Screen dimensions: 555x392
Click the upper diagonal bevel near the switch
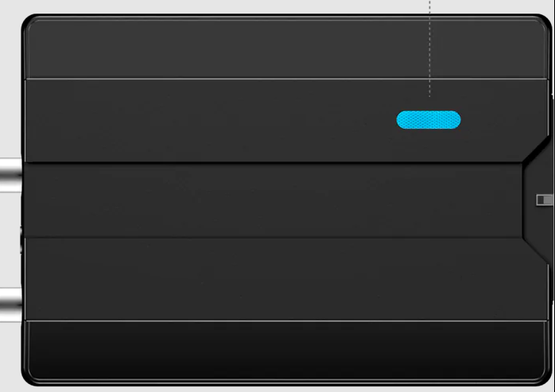pyautogui.click(x=538, y=149)
